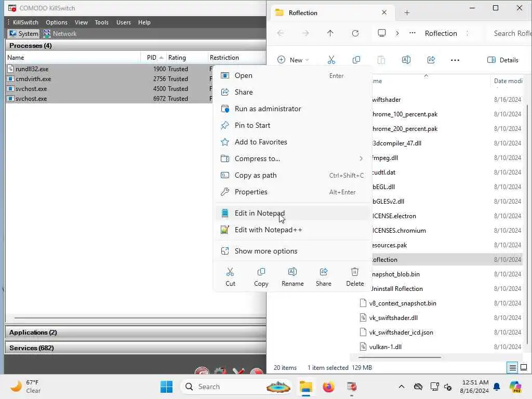532x399 pixels.
Task: Click Copy icon in context menu
Action: [x=261, y=277]
